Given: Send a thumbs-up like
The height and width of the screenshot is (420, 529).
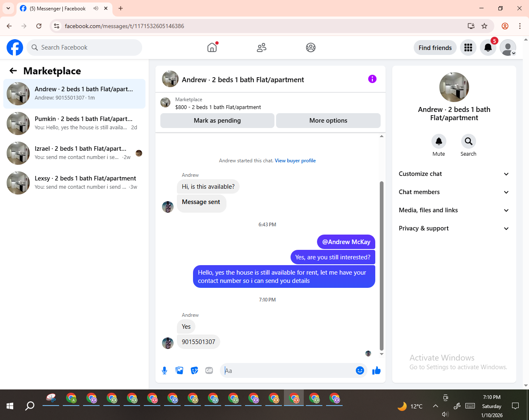Looking at the screenshot, I should tap(376, 370).
